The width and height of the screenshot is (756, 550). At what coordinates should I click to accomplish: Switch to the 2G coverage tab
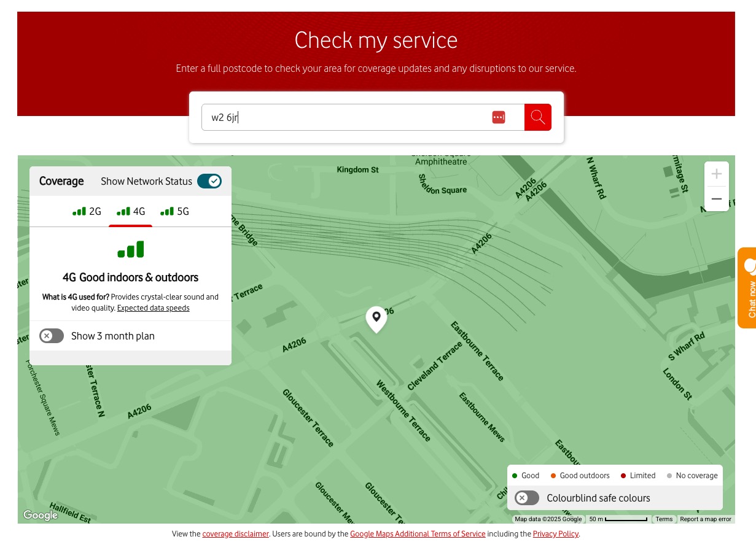(x=87, y=212)
